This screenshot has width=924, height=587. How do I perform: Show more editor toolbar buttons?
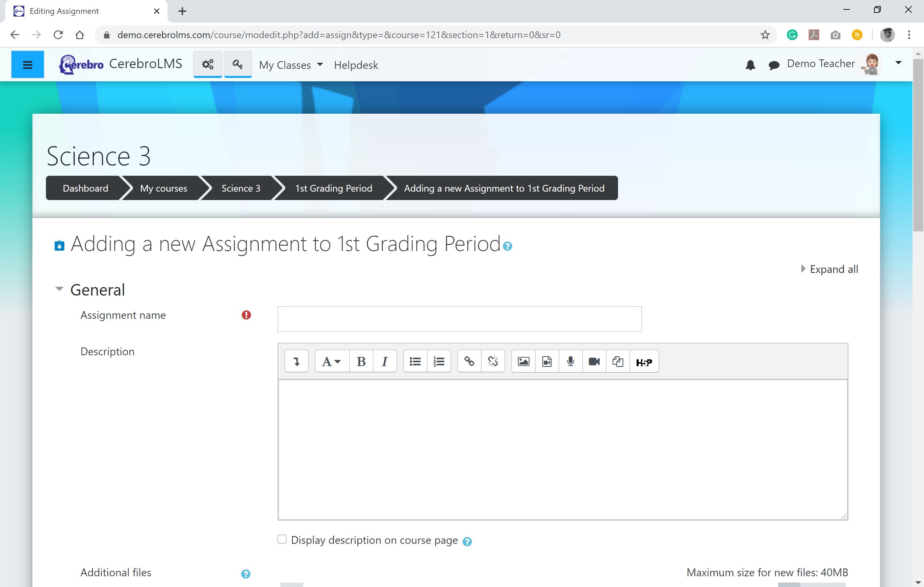click(296, 361)
